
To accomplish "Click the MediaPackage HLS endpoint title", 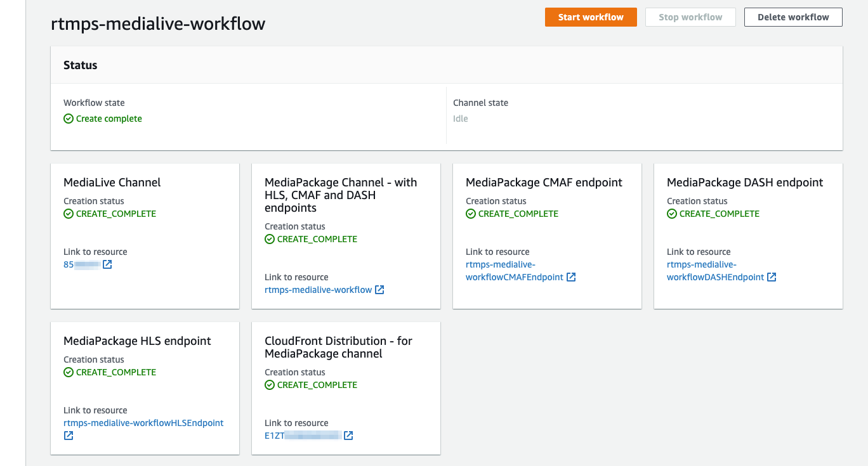I will 137,341.
